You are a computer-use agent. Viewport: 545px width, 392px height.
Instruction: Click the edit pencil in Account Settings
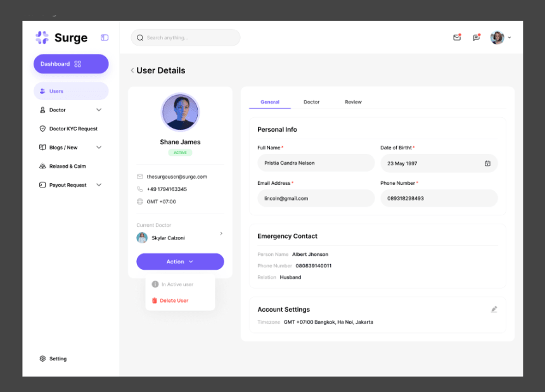[494, 309]
